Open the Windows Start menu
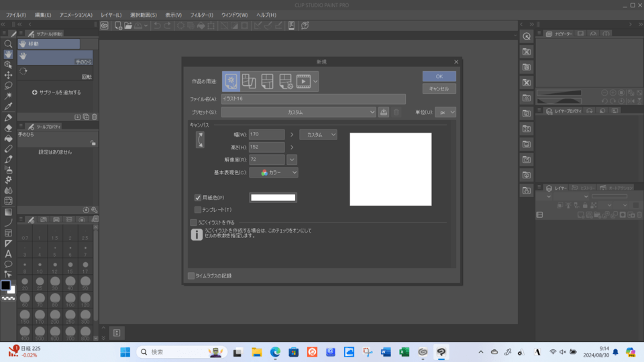 [125, 352]
